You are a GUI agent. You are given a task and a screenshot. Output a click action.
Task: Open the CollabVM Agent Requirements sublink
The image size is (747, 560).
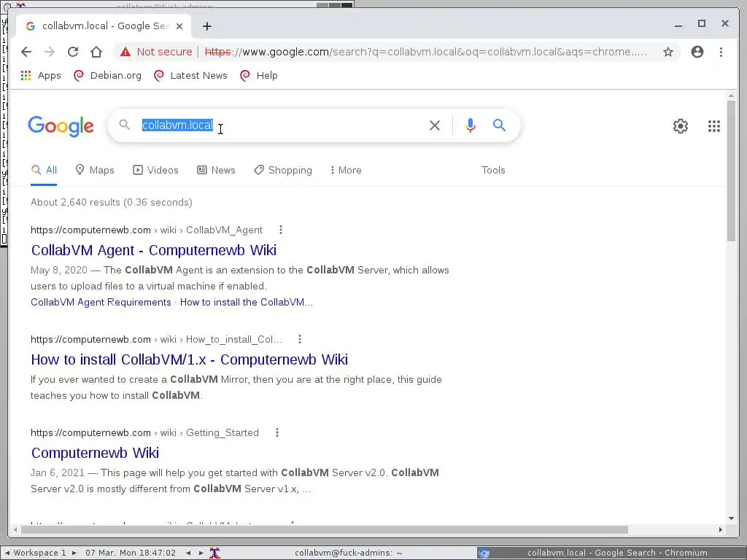click(101, 302)
